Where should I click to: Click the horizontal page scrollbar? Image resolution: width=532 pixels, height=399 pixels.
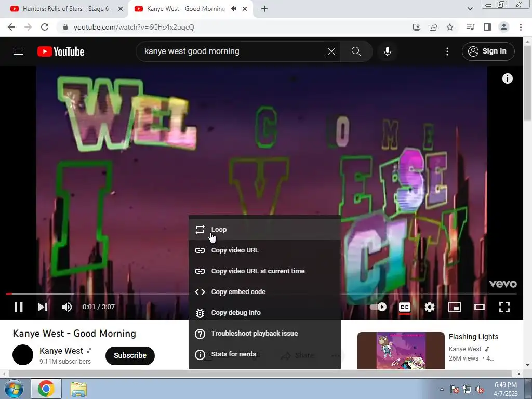click(x=260, y=374)
